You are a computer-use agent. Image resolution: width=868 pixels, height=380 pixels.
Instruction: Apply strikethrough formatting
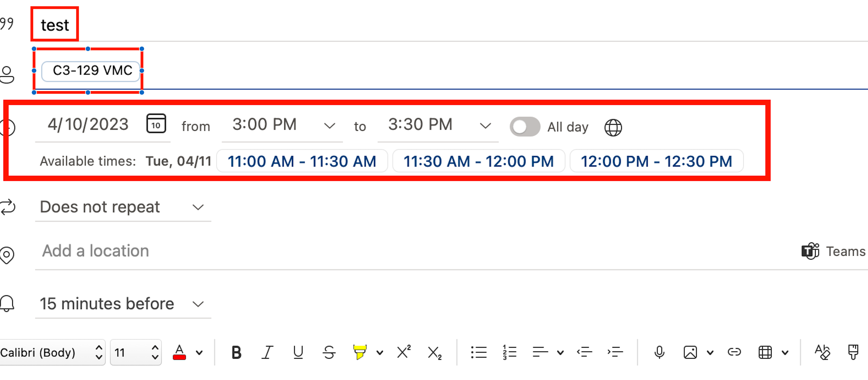[x=329, y=352]
